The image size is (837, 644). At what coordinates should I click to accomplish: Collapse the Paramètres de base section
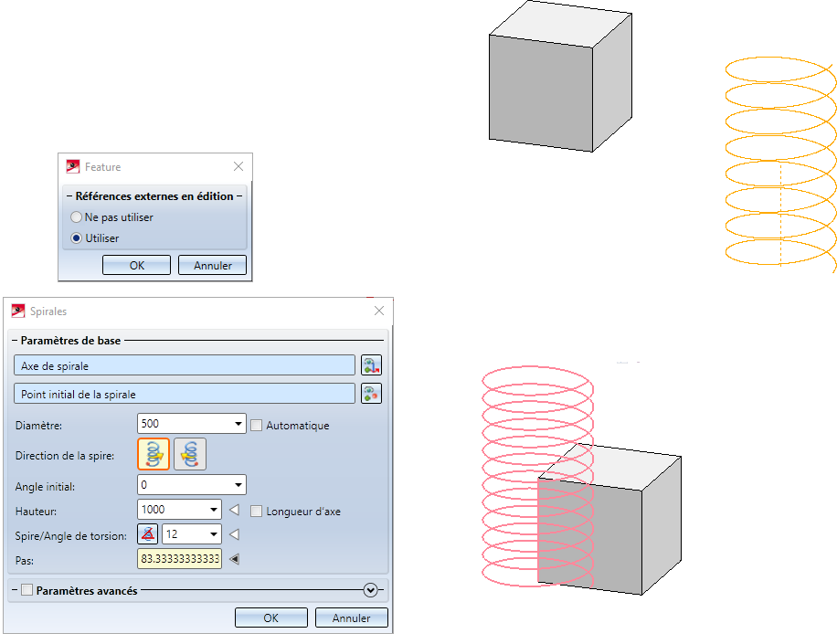click(x=15, y=341)
